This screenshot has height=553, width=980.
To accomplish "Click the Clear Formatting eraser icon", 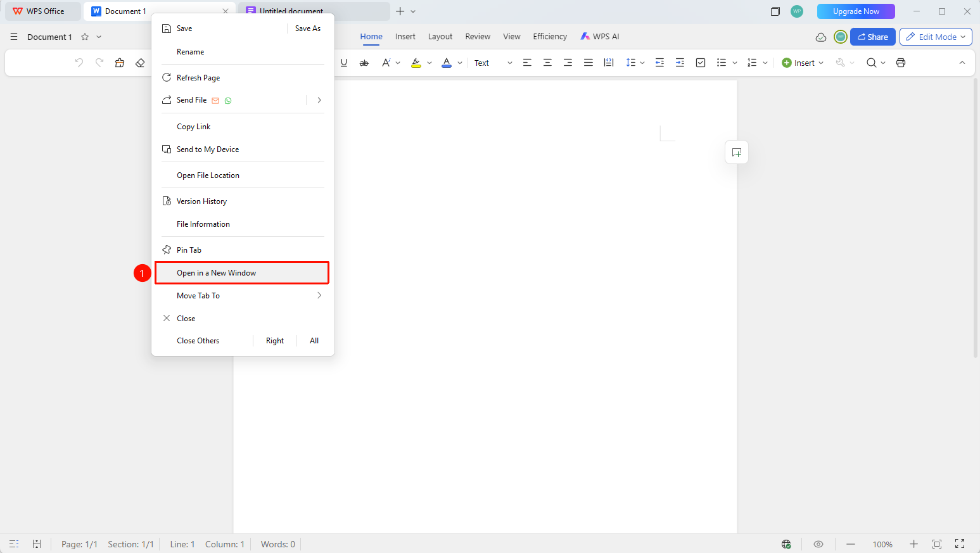I will coord(140,63).
